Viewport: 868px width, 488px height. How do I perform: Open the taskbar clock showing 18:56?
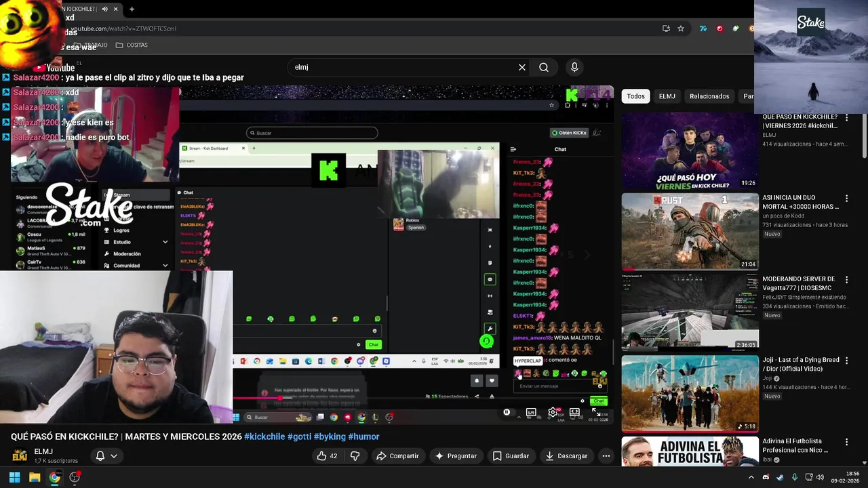point(845,477)
